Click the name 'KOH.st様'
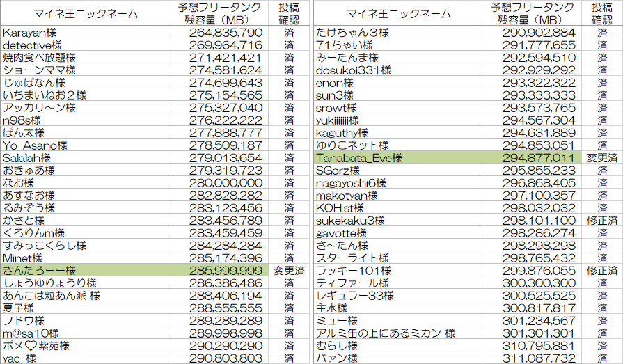Viewport: 623px width, 364px height. click(340, 208)
